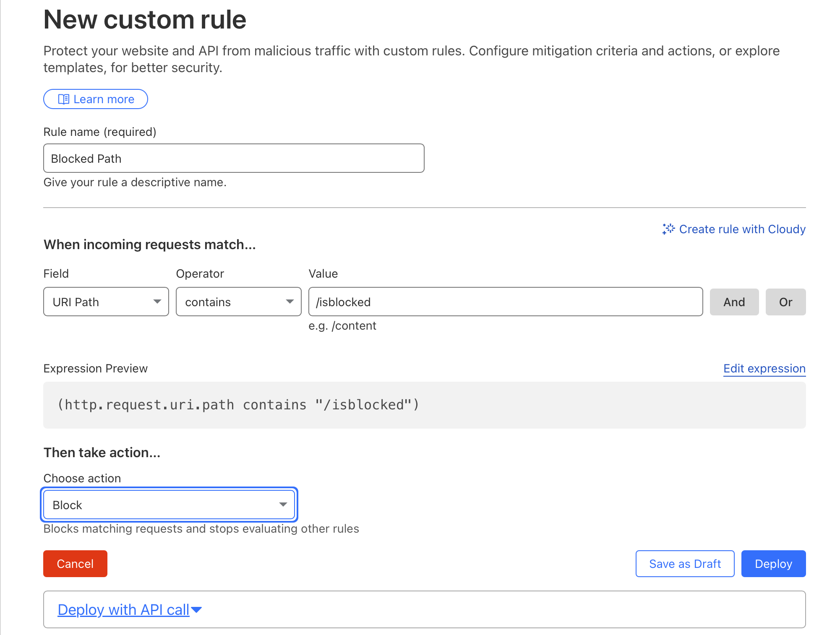Click the book icon in Learn more
The width and height of the screenshot is (840, 635).
point(63,99)
